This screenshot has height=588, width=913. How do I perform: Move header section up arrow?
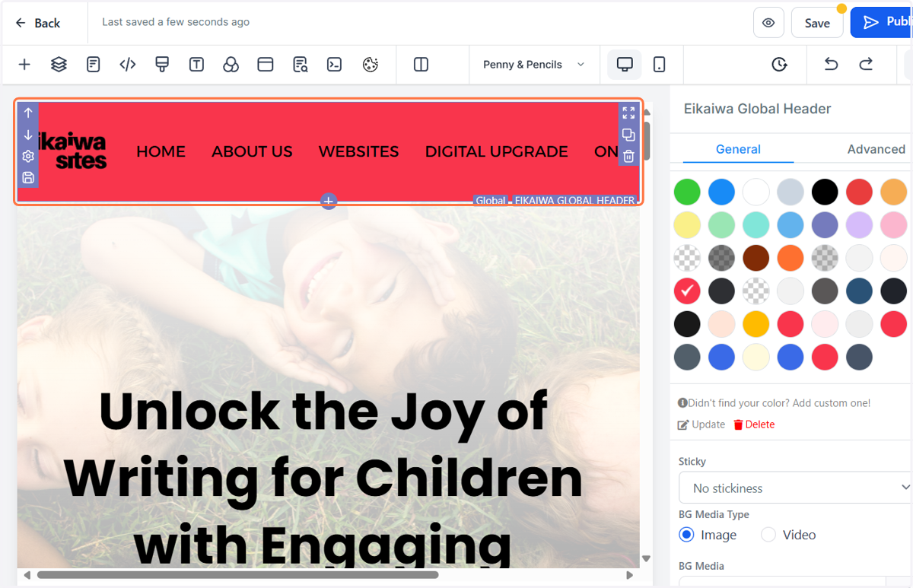point(28,113)
